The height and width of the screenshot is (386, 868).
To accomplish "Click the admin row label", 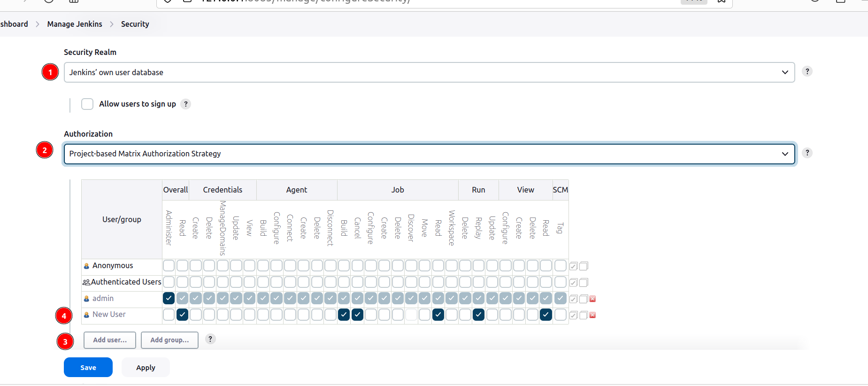I will tap(103, 298).
